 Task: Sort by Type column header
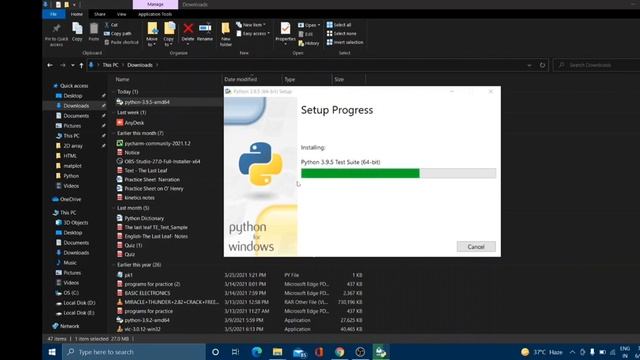290,80
